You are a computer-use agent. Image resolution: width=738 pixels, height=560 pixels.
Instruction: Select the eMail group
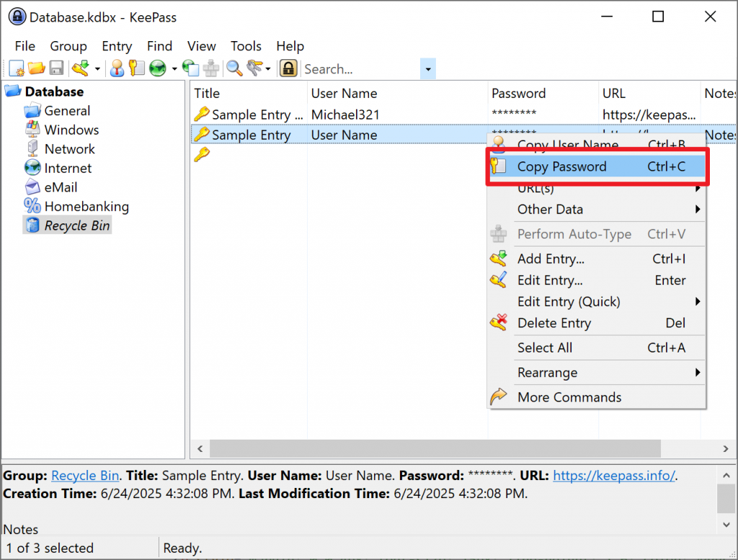pyautogui.click(x=61, y=187)
